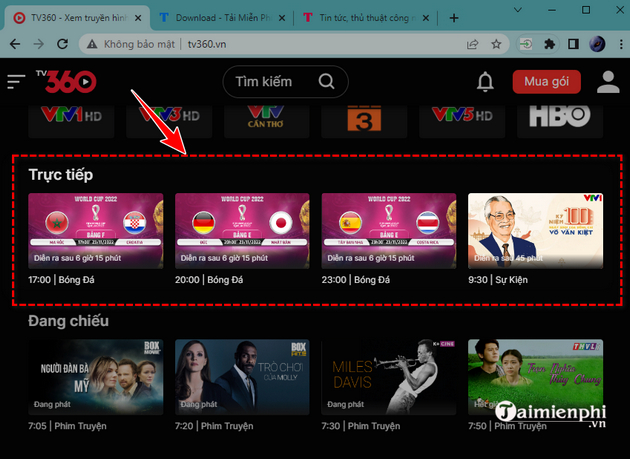Click the TV360 logo
Screen dimensions: 630x459
pyautogui.click(x=66, y=81)
